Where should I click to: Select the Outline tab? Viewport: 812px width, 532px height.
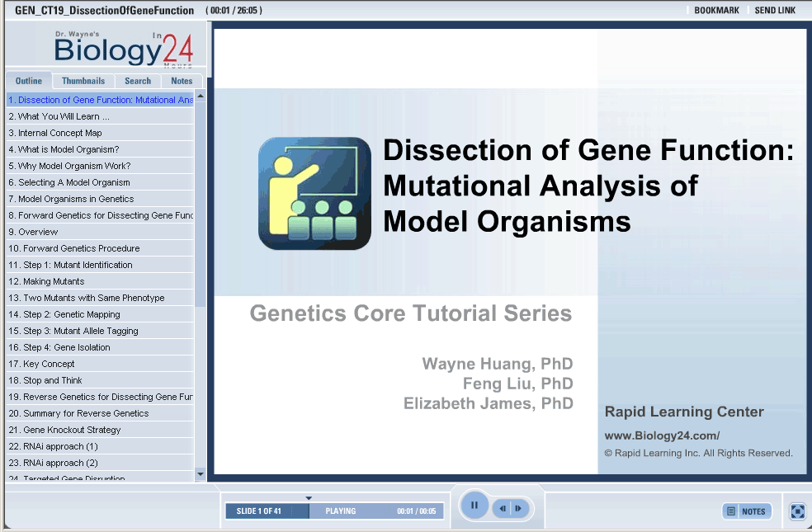pos(29,81)
